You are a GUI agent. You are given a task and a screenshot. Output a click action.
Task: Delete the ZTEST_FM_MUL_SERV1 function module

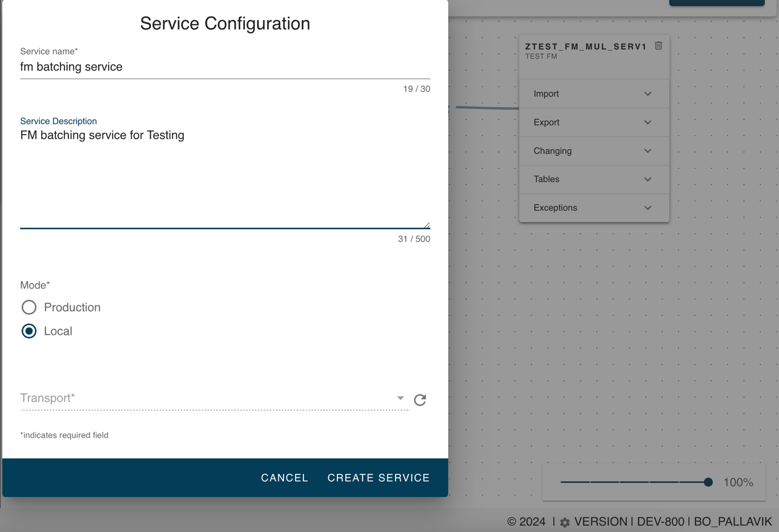point(658,46)
